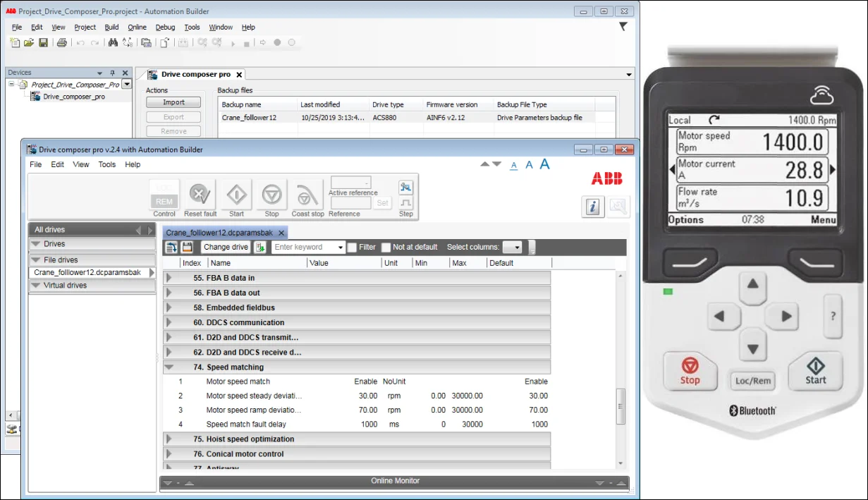Click the refresh parameters icon beside Change drive
This screenshot has width=868, height=500.
point(171,247)
